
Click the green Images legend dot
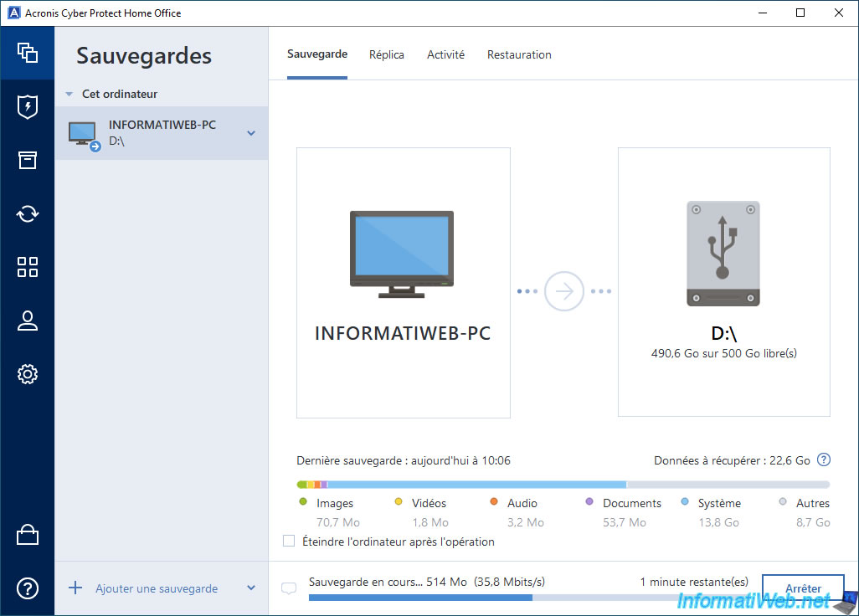[303, 501]
